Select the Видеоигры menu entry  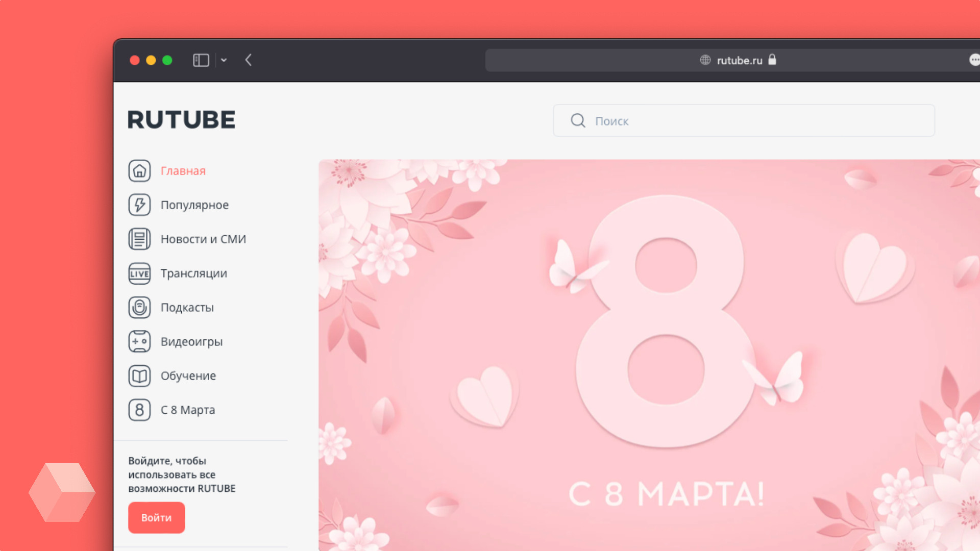(191, 342)
